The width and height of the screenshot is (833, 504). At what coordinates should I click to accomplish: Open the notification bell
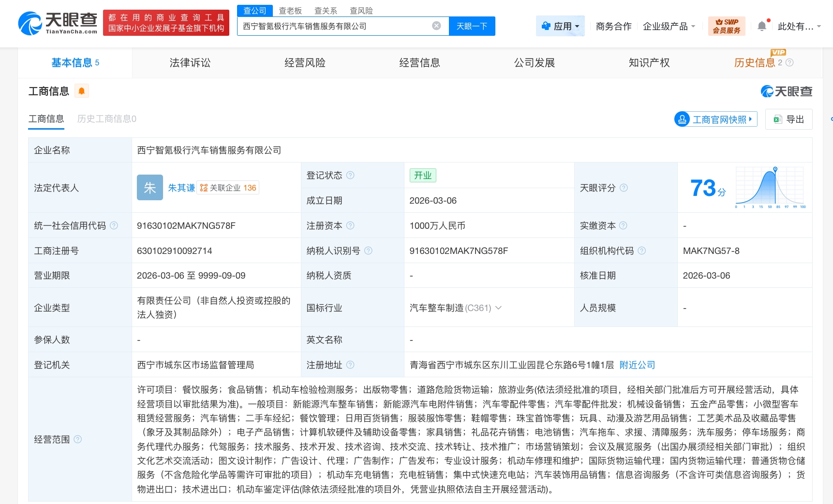click(762, 26)
